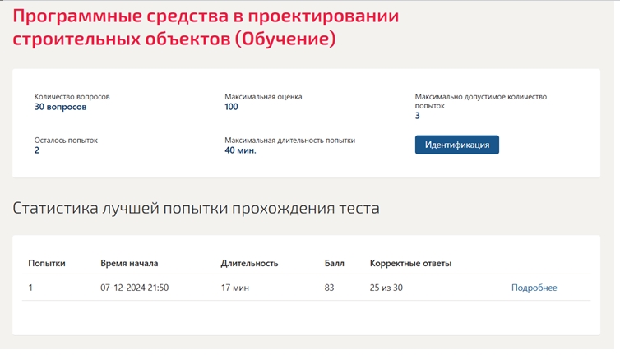The height and width of the screenshot is (364, 620).
Task: Select the 40 мин. duration value
Action: (240, 150)
